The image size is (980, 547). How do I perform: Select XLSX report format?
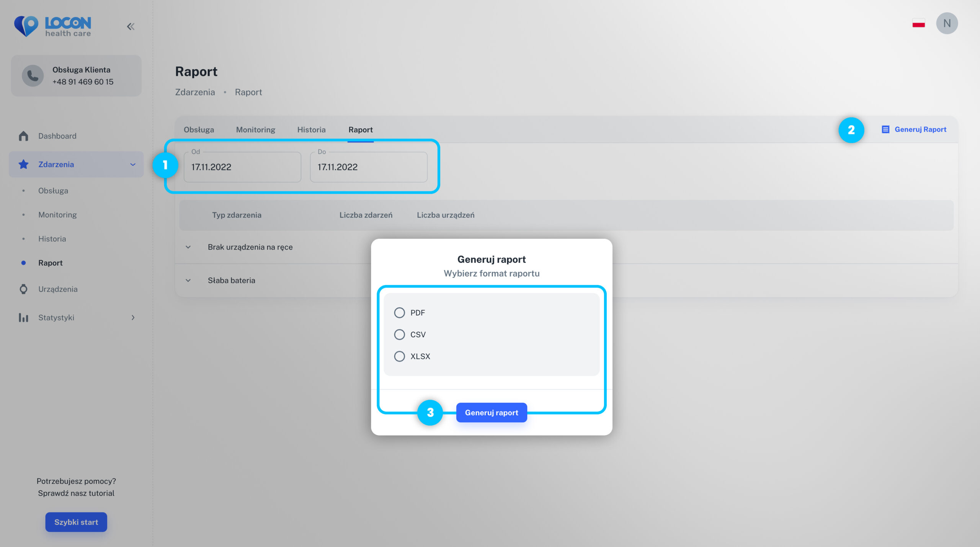399,356
